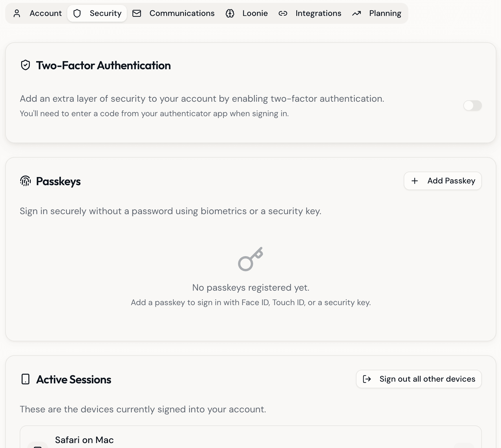Click the envelope icon beside Communications
The width and height of the screenshot is (501, 448).
tap(136, 13)
